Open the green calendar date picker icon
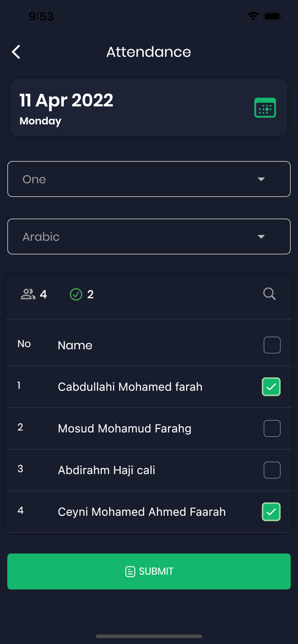Image resolution: width=298 pixels, height=644 pixels. pyautogui.click(x=265, y=108)
